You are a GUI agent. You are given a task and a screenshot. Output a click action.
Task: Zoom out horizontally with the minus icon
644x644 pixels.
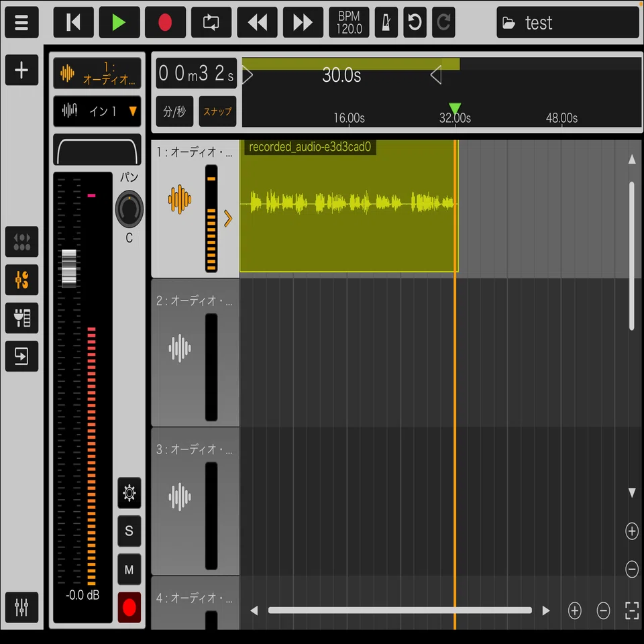(603, 610)
